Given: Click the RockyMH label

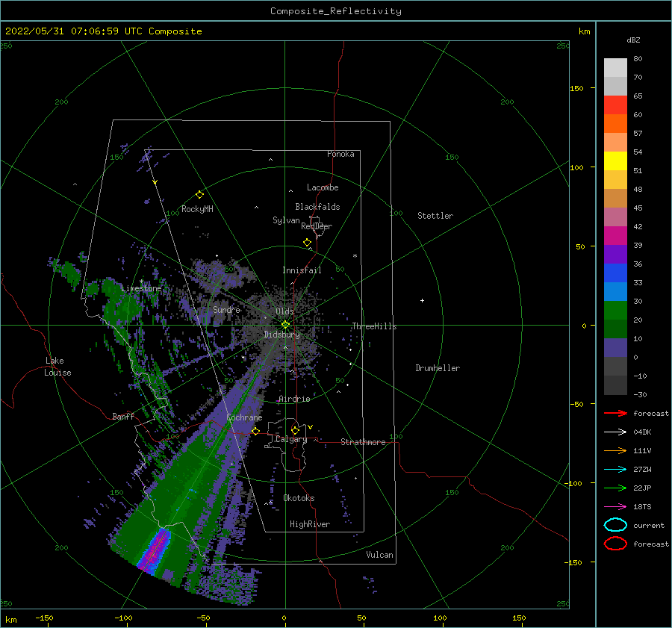Looking at the screenshot, I should tap(197, 209).
